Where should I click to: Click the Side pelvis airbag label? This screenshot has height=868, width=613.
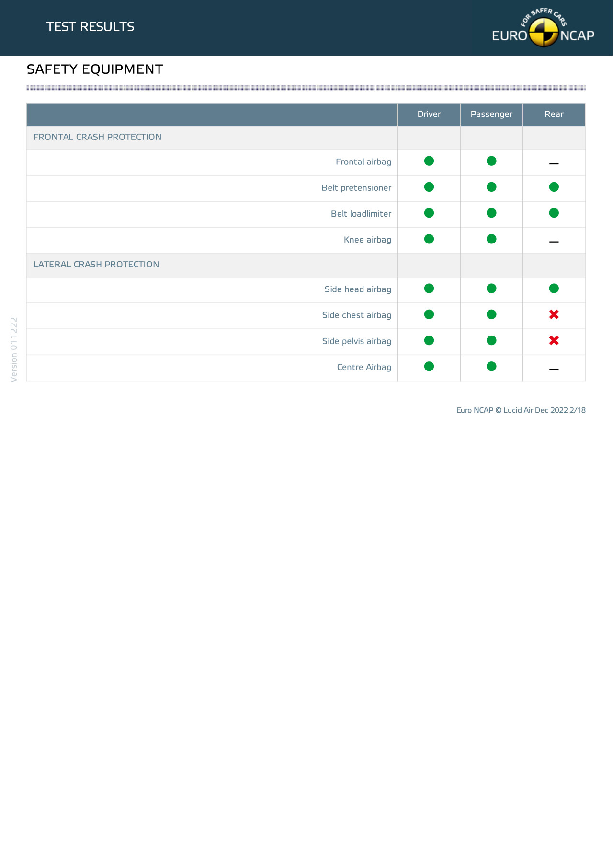point(357,341)
